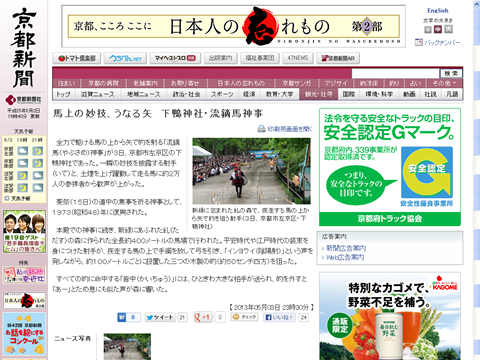The width and height of the screenshot is (480, 360).
Task: Click Kyoto south cloud weather icon
Action: coord(23,163)
